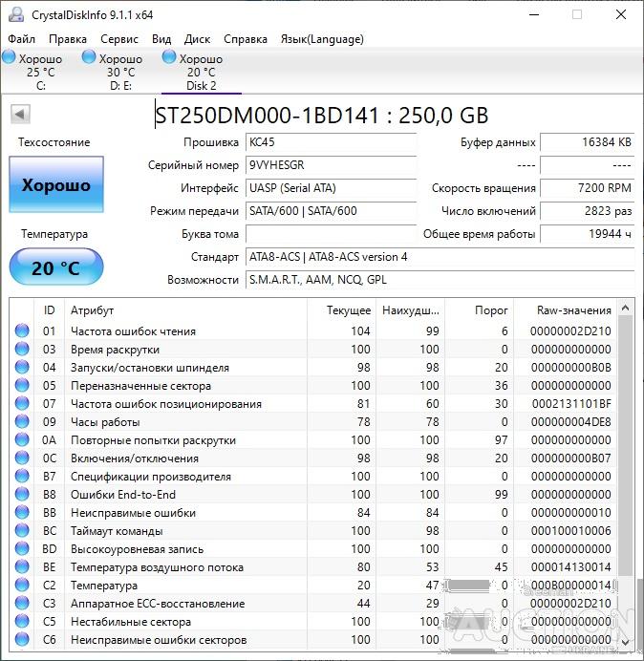
Task: Click status orb for Включения/отключения
Action: point(22,458)
